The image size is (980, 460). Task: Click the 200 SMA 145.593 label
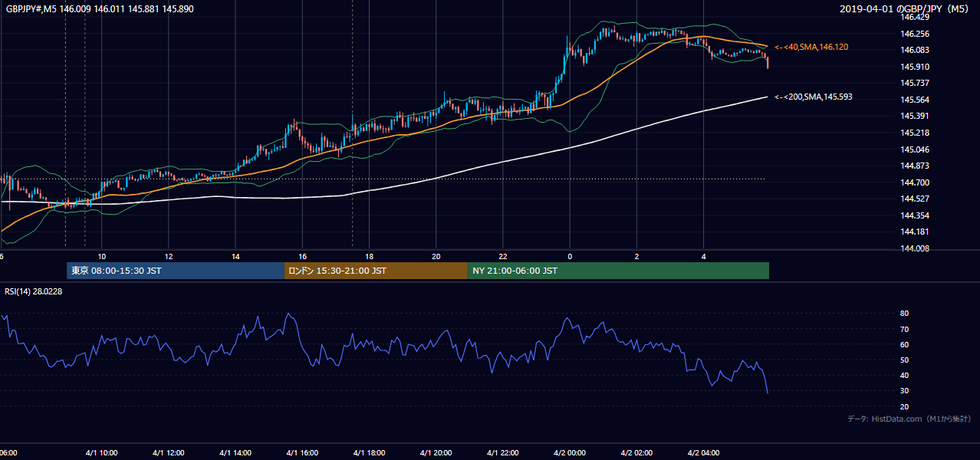(x=813, y=97)
